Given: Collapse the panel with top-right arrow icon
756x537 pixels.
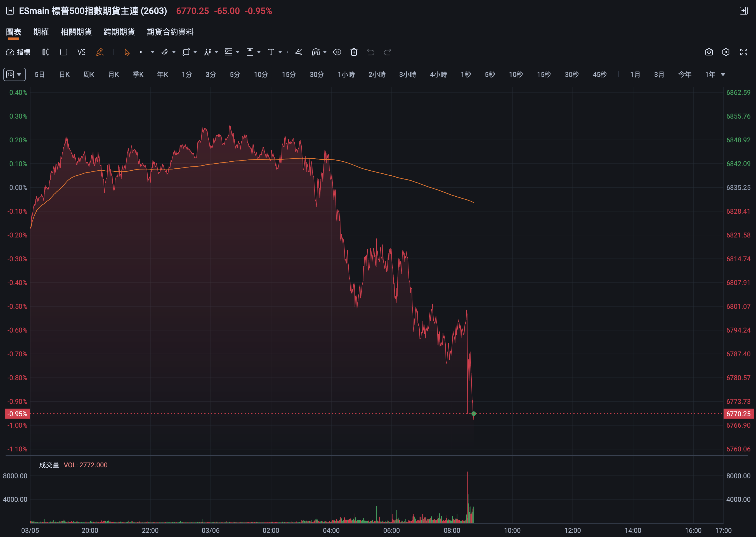Looking at the screenshot, I should pyautogui.click(x=743, y=11).
